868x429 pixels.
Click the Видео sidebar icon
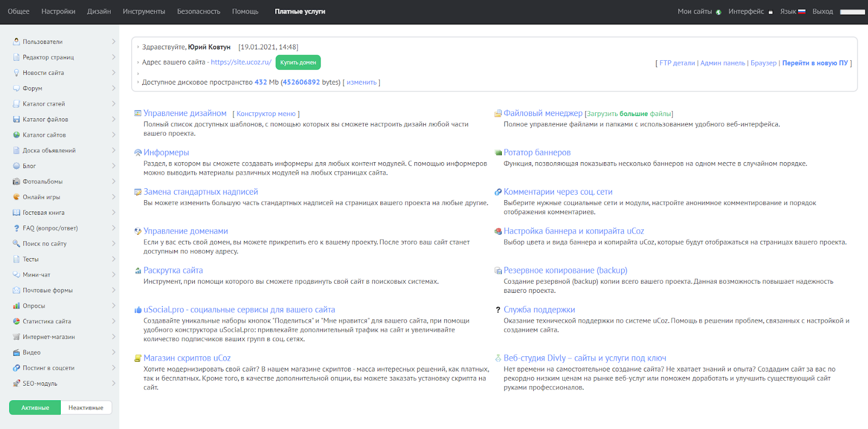click(x=16, y=353)
